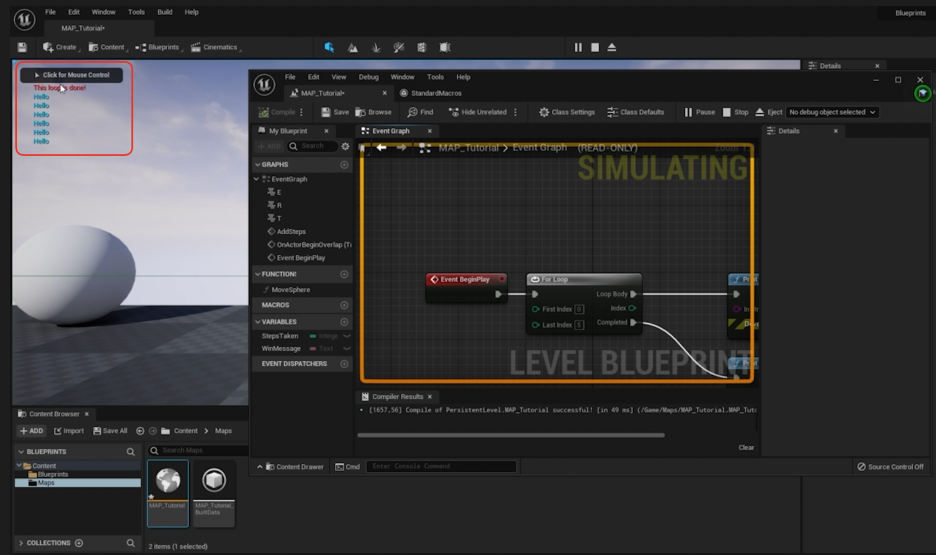Open the Create dropdown
This screenshot has height=555, width=936.
[x=61, y=47]
